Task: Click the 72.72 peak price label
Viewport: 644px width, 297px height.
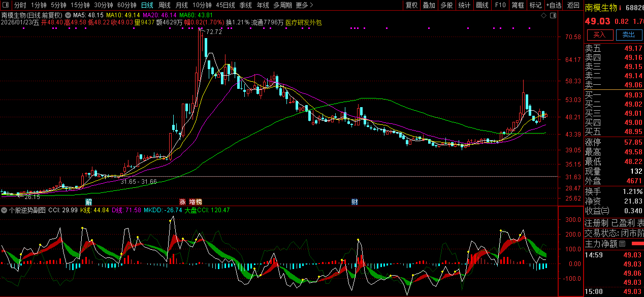Action: [214, 32]
